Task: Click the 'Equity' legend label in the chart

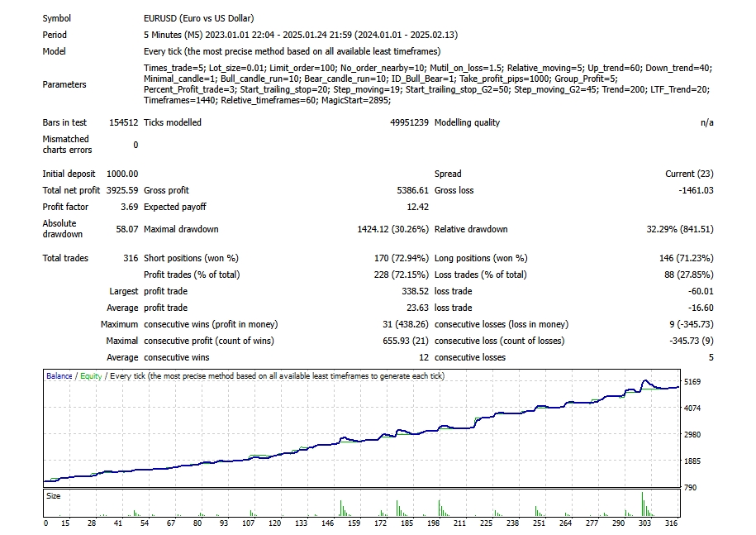Action: [91, 375]
